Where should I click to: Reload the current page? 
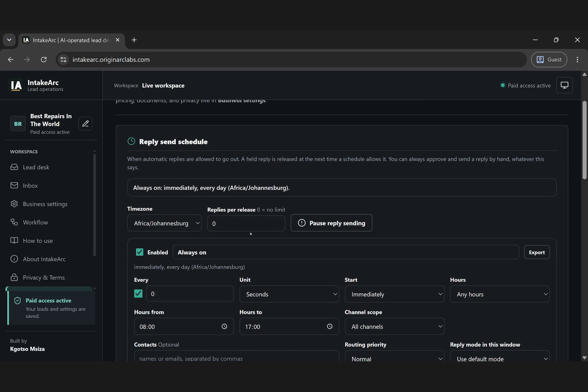(x=44, y=59)
